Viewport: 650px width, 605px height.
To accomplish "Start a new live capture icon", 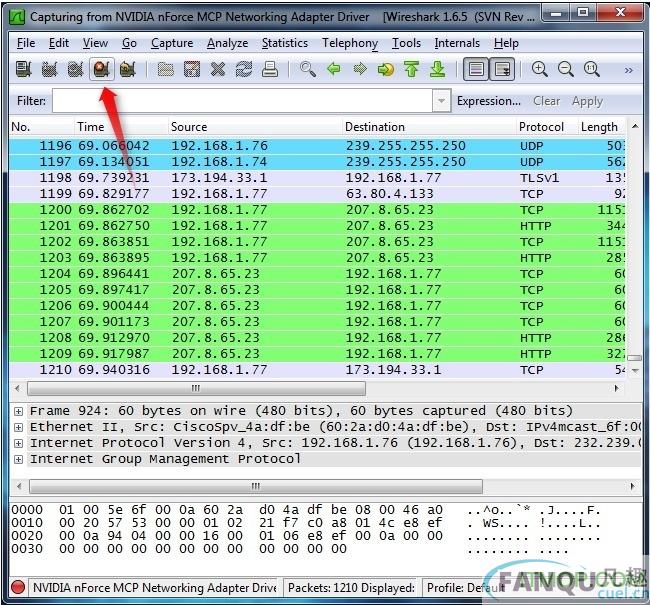I will [x=75, y=69].
